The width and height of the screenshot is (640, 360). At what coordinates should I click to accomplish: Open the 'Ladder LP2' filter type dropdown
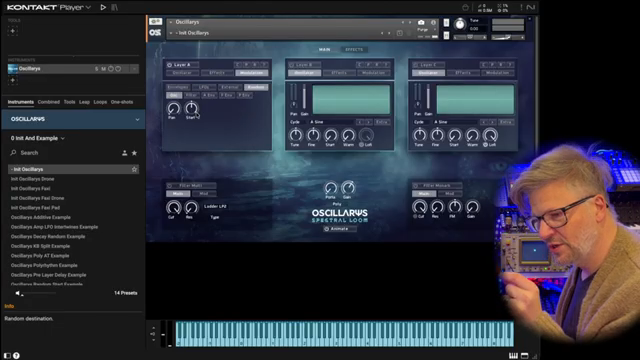pyautogui.click(x=215, y=207)
